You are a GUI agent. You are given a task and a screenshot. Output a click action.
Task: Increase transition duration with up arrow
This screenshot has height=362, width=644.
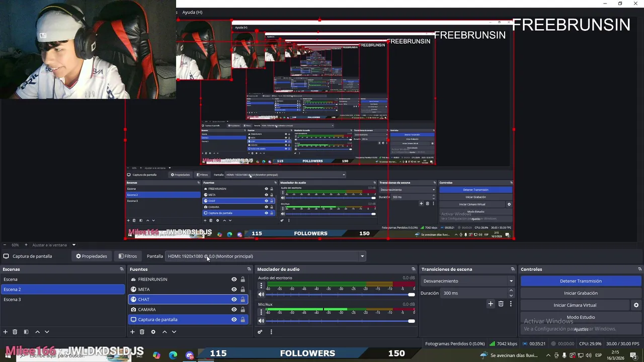click(x=511, y=291)
